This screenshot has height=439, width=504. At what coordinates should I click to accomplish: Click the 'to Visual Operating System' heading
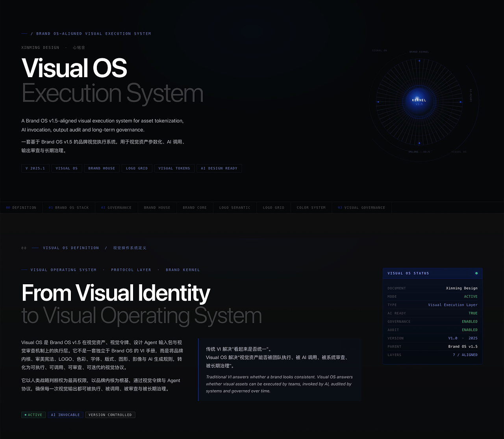pyautogui.click(x=141, y=316)
